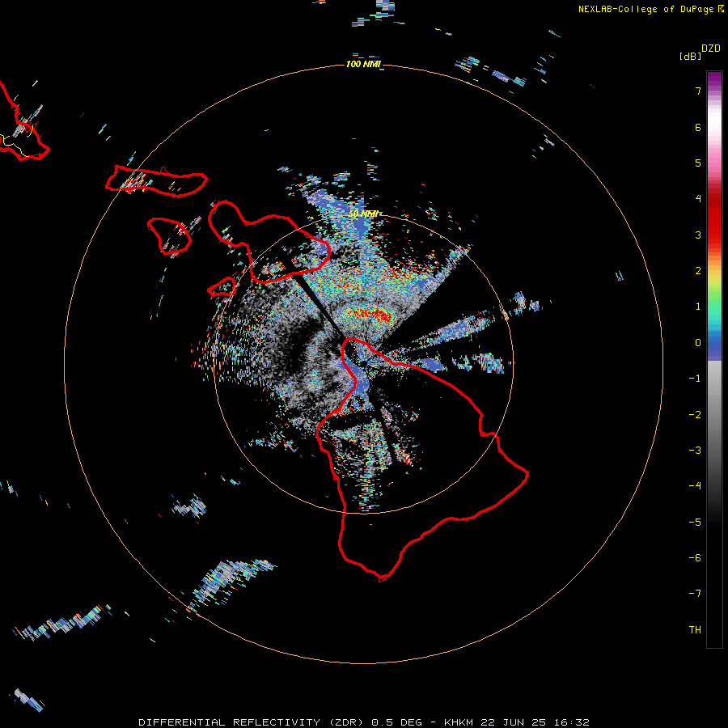
Task: Click the -5 dB tick label
Action: tap(695, 523)
